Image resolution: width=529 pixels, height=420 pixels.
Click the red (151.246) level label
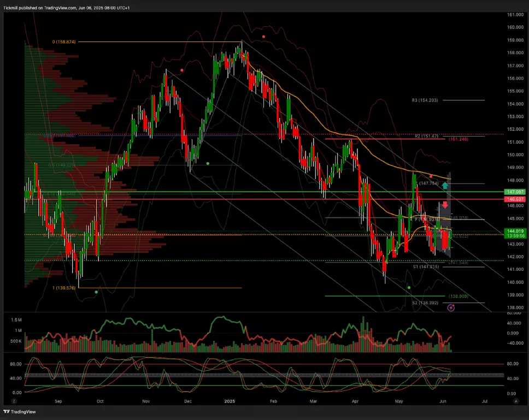460,139
